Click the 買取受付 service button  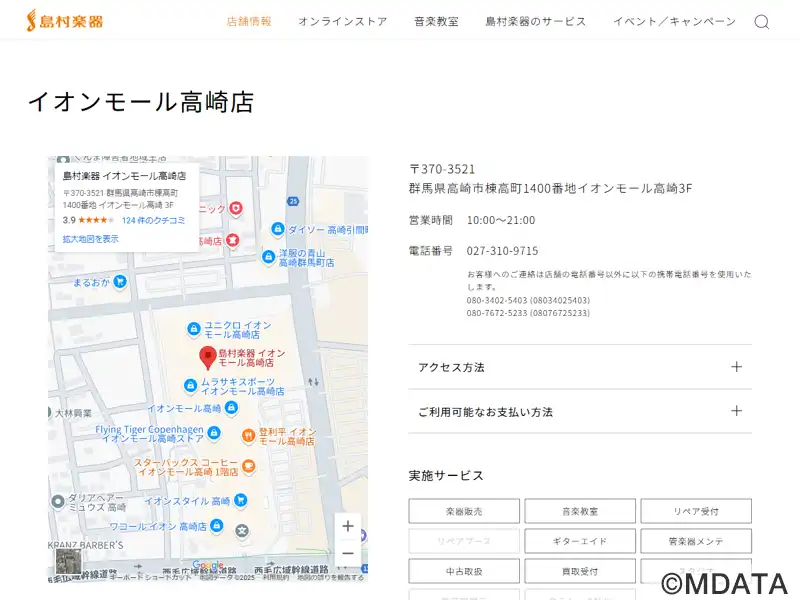tap(580, 571)
